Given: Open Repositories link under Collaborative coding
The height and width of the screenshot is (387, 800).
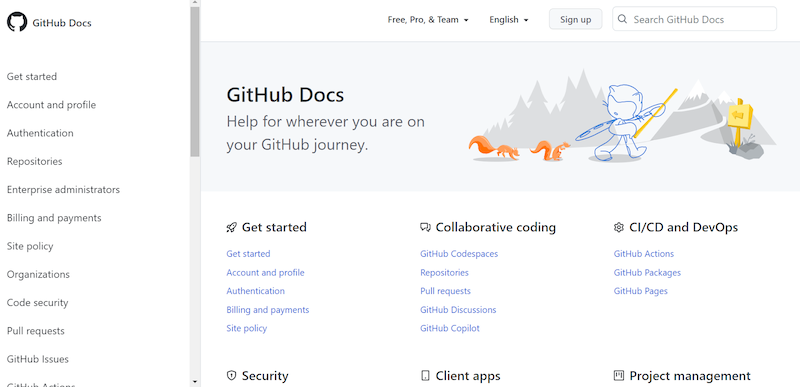Looking at the screenshot, I should click(444, 272).
